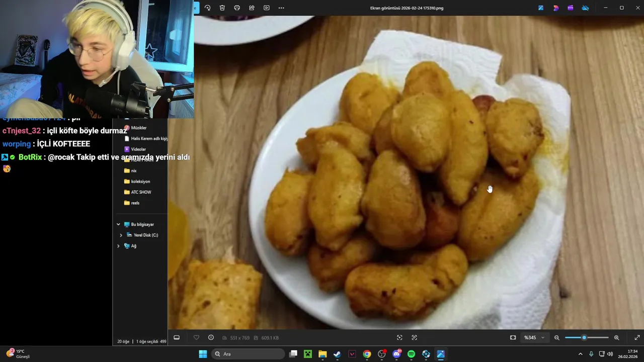The width and height of the screenshot is (644, 362).
Task: Open Müzikler folder in Explorer sidebar
Action: [135, 128]
